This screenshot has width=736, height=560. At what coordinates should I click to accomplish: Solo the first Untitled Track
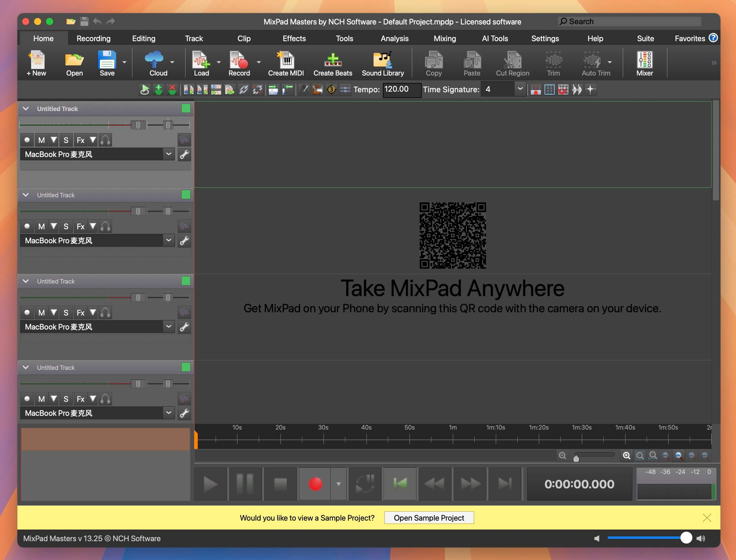click(x=66, y=140)
